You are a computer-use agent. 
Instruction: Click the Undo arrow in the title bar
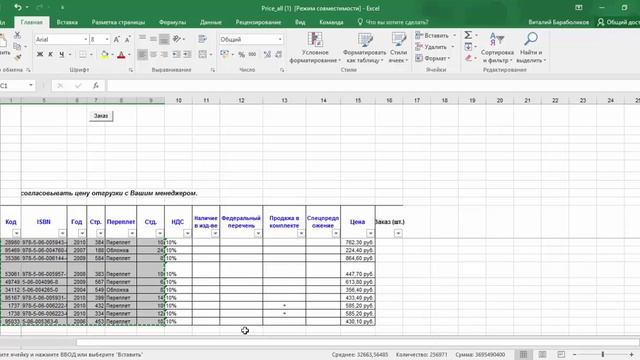tap(18, 7)
